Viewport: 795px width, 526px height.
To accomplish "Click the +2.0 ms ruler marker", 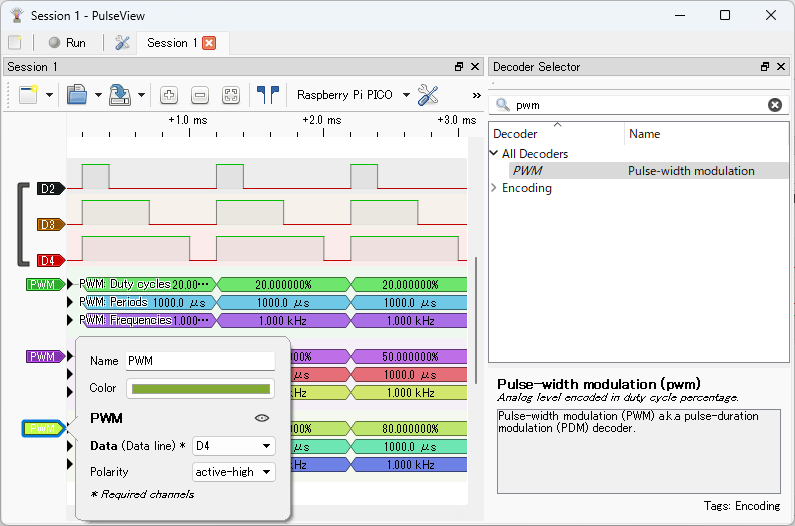I will coord(322,120).
